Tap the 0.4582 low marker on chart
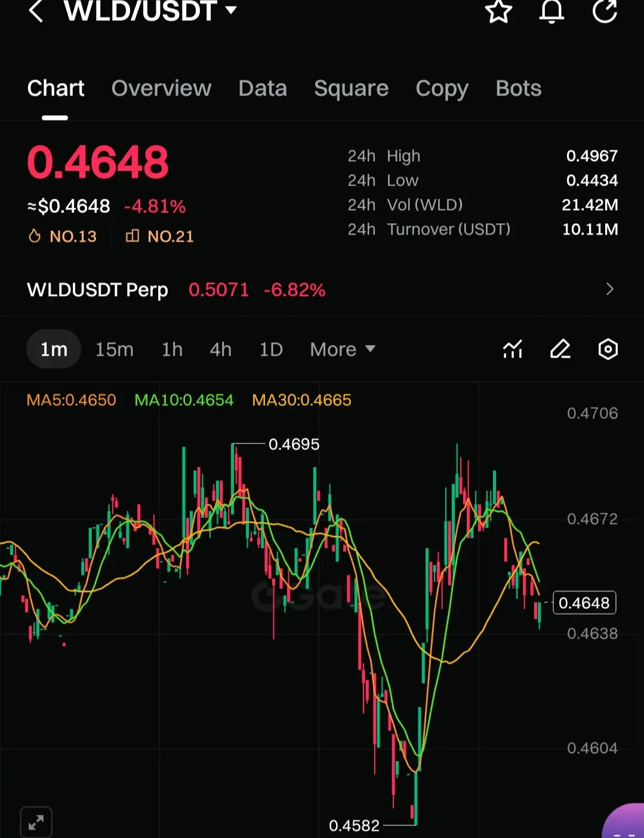Image resolution: width=644 pixels, height=838 pixels. coord(354,825)
